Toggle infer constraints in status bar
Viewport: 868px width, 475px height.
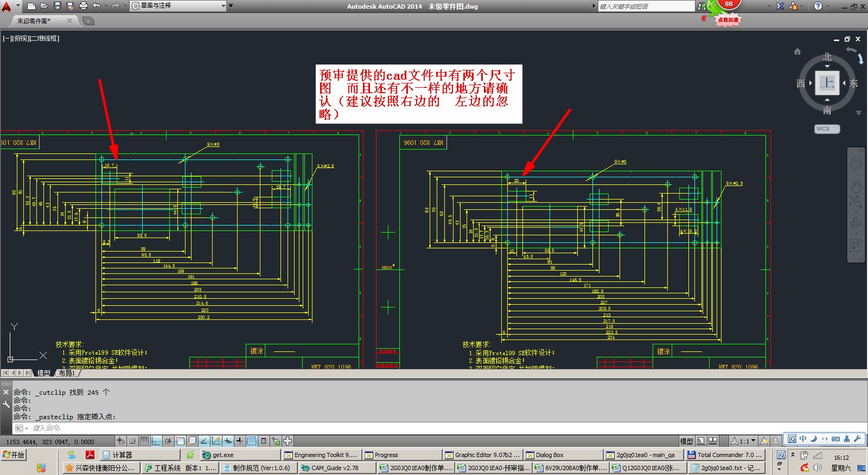point(120,441)
